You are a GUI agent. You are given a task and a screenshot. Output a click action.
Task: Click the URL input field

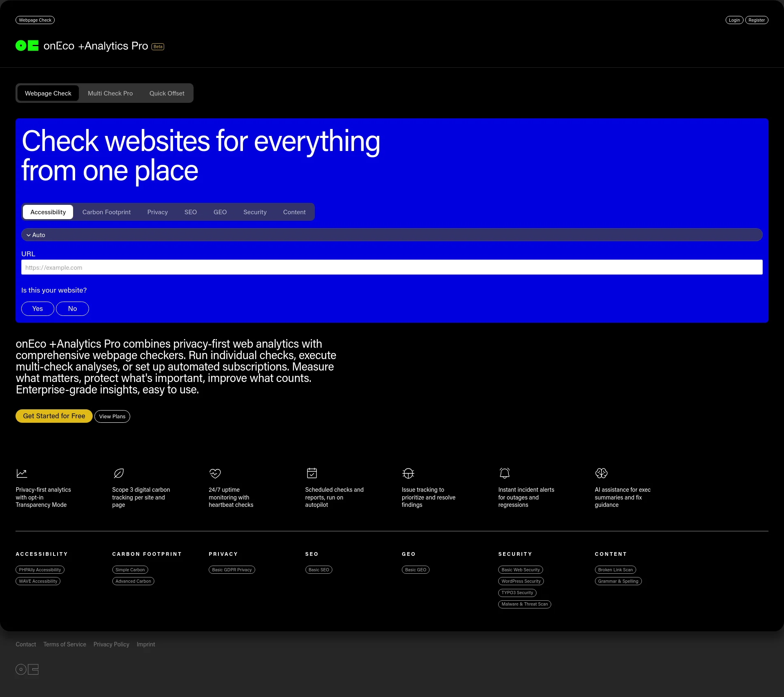[392, 267]
